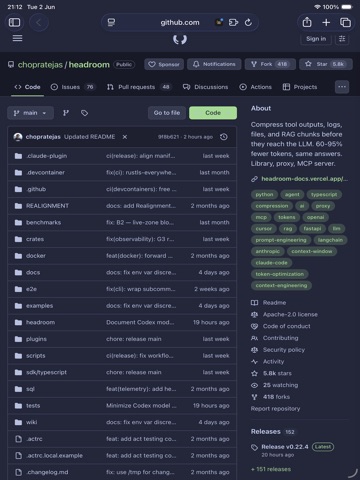Open docker folder
The width and height of the screenshot is (360, 480).
pyautogui.click(x=36, y=256)
